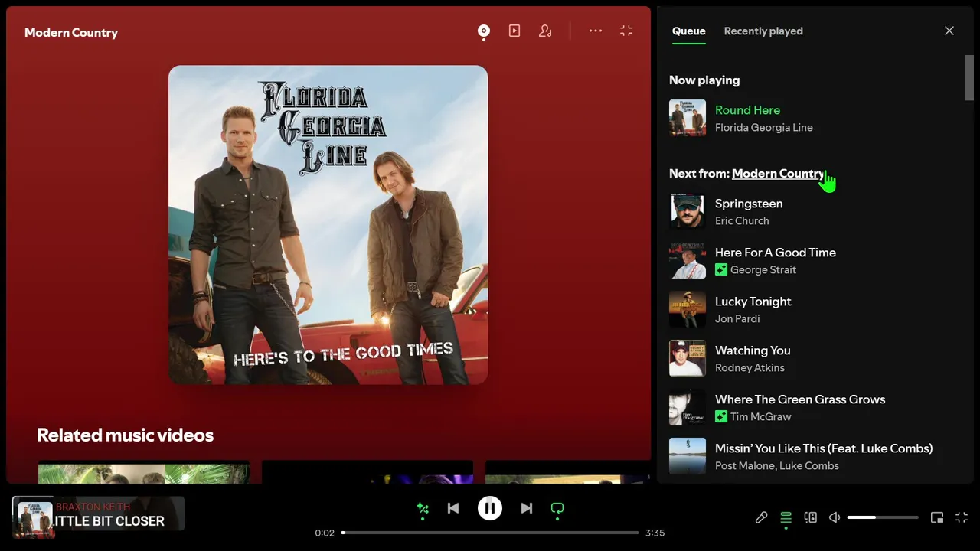The width and height of the screenshot is (980, 551).
Task: Select the smart shuffle badge beside George Strait
Action: click(x=720, y=269)
